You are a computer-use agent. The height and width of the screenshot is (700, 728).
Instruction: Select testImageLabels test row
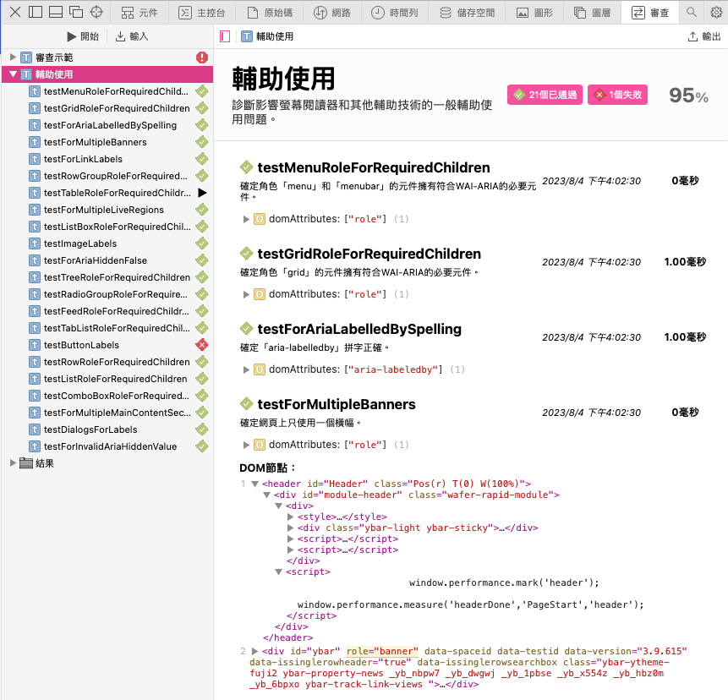107,243
